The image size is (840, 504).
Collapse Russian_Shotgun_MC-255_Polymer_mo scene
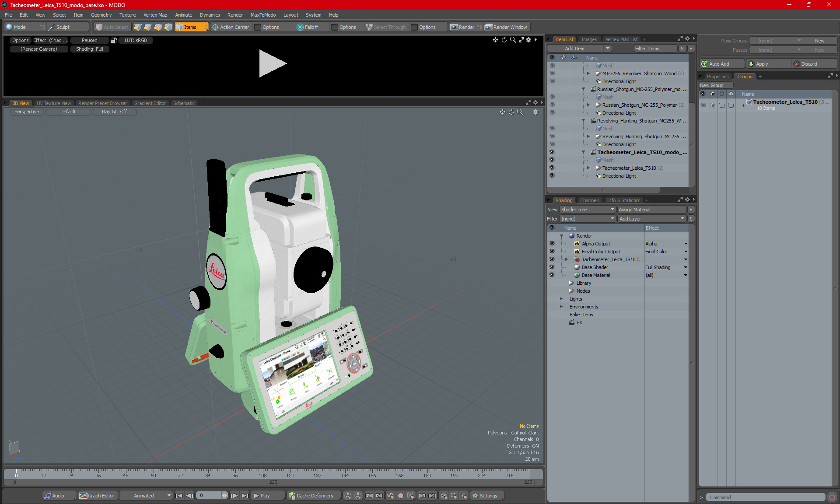583,89
